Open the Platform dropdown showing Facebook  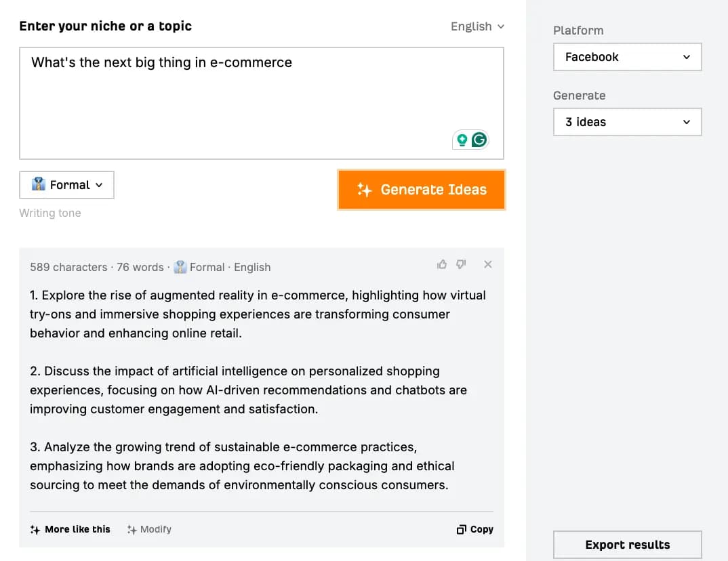point(627,57)
